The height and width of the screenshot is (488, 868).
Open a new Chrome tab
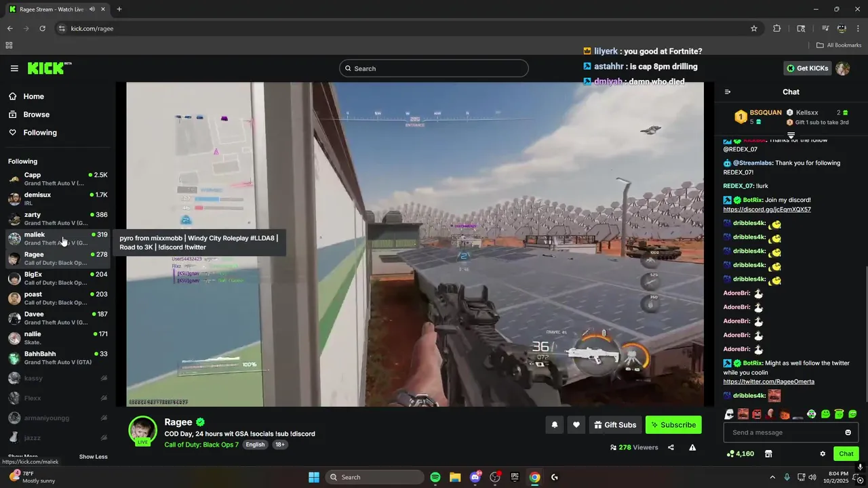point(119,9)
